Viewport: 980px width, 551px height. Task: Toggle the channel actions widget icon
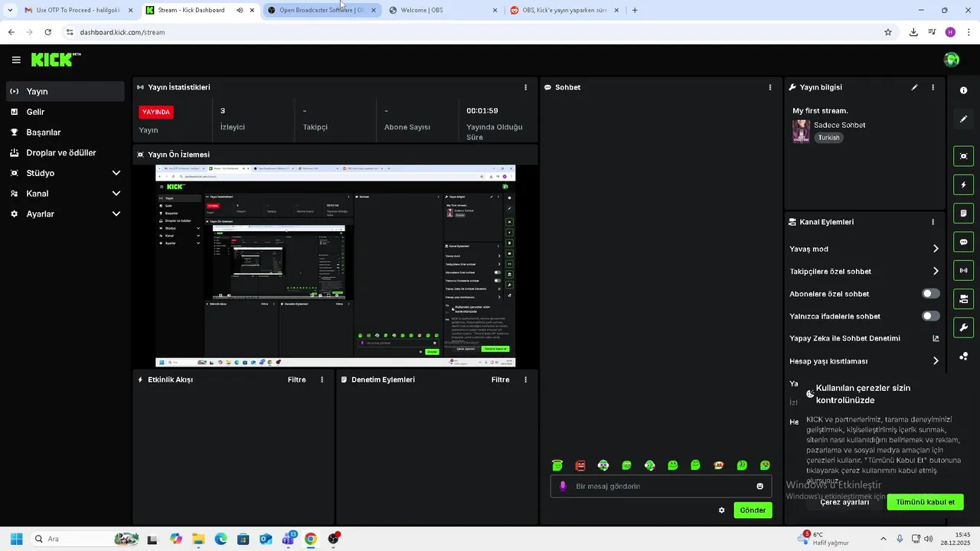point(963,298)
